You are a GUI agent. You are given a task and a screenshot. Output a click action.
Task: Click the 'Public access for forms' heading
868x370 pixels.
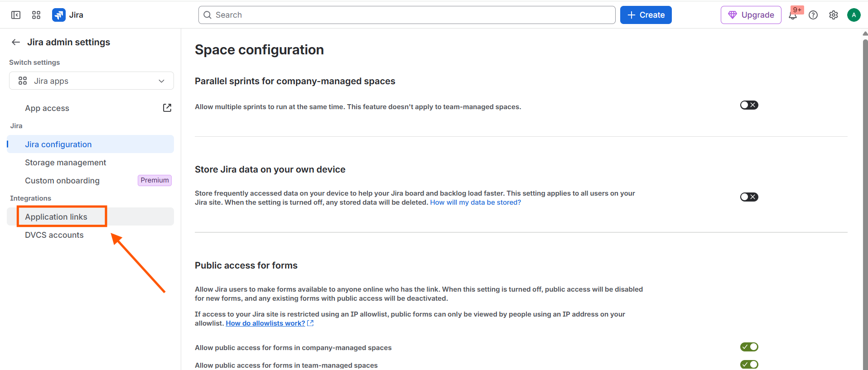[246, 265]
